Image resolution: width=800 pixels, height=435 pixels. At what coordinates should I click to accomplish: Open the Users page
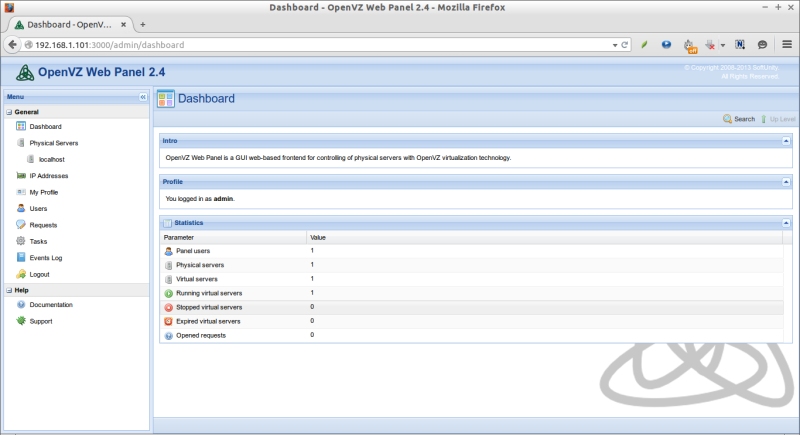pos(38,209)
